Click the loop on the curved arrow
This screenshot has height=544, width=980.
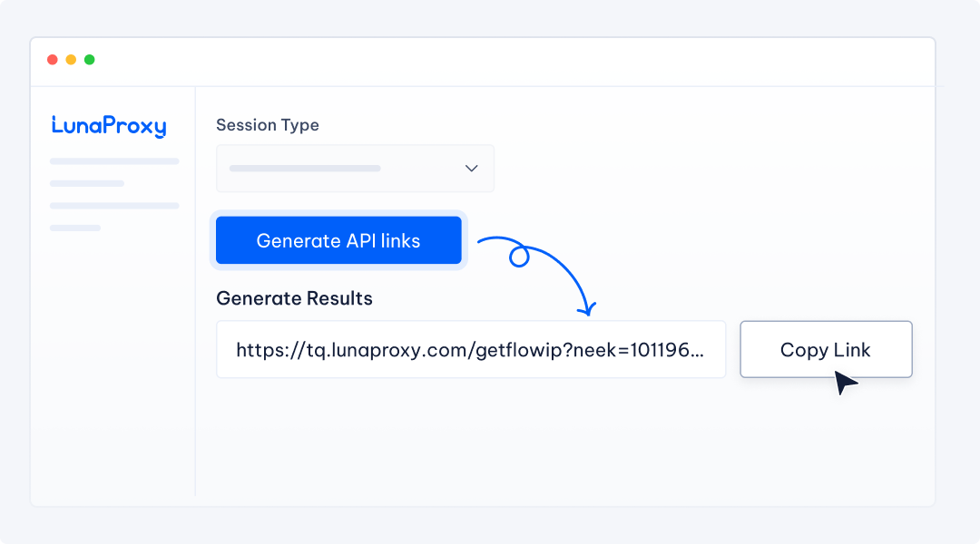click(519, 258)
